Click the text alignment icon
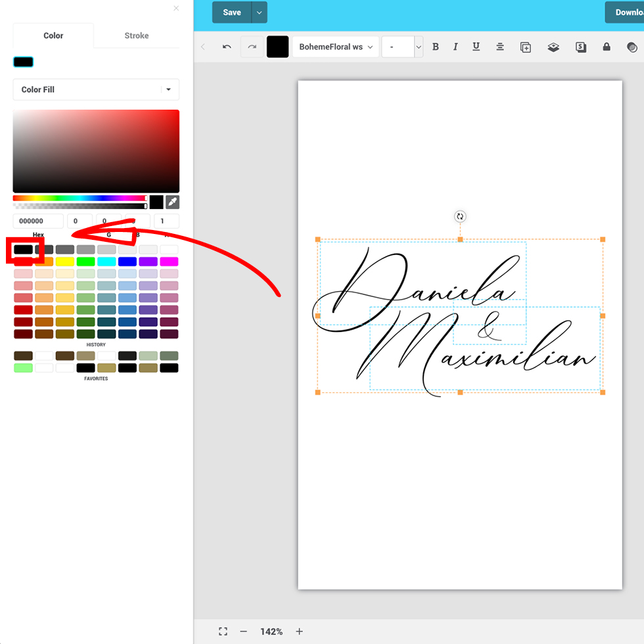This screenshot has width=644, height=644. 500,47
